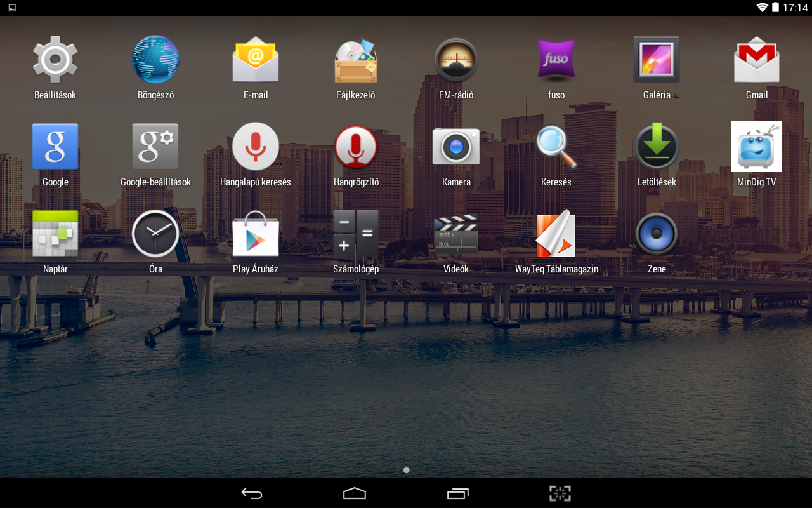Show recent apps

point(457,493)
